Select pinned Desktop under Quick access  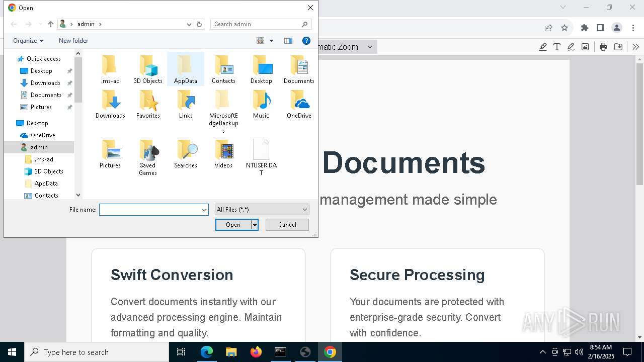pos(41,71)
